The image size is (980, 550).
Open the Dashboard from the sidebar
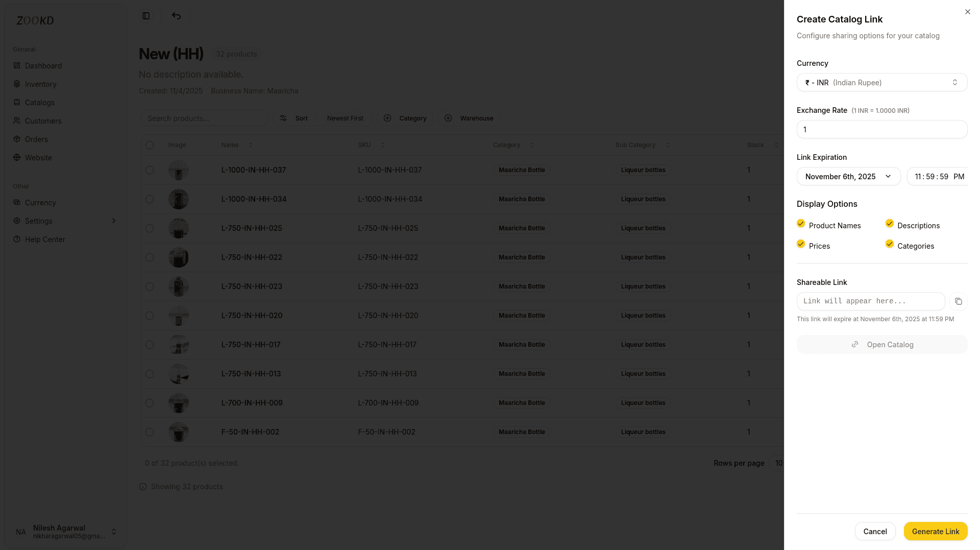click(x=43, y=65)
